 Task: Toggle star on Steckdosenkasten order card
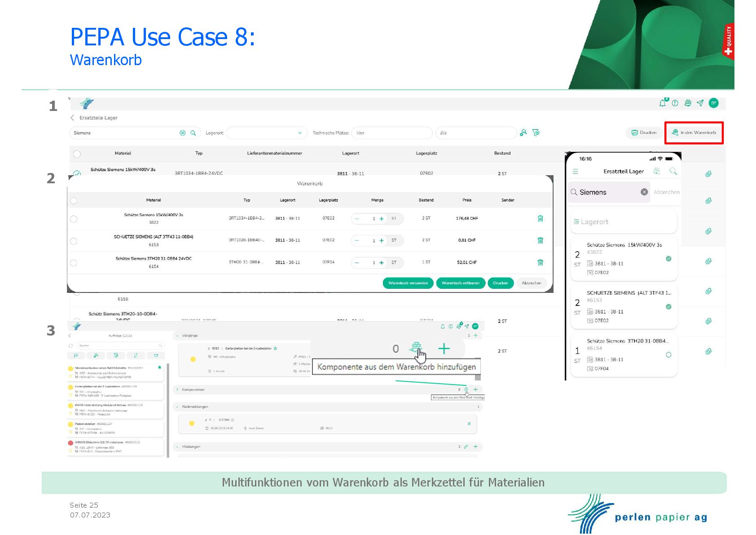[159, 367]
